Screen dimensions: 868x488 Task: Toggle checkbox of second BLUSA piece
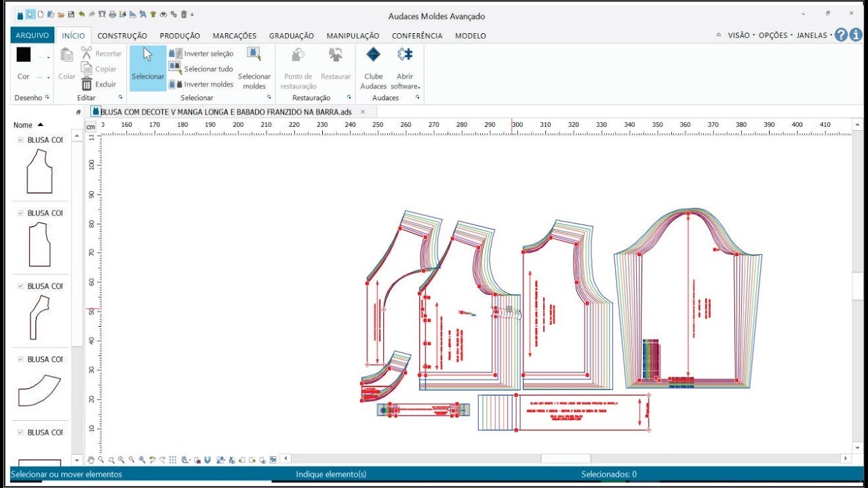pyautogui.click(x=20, y=213)
